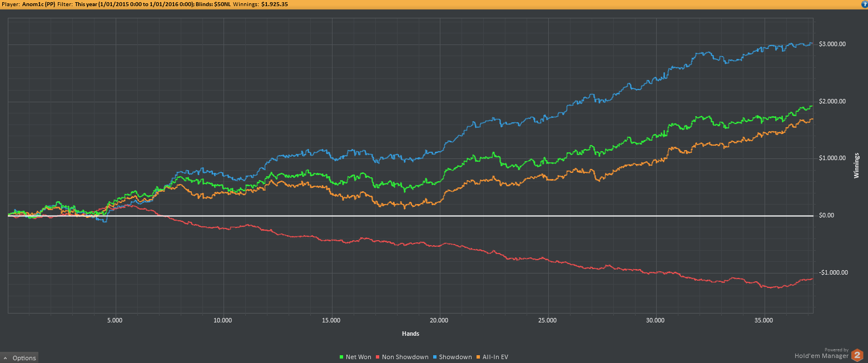Click the This year filter date range

pyautogui.click(x=134, y=3)
